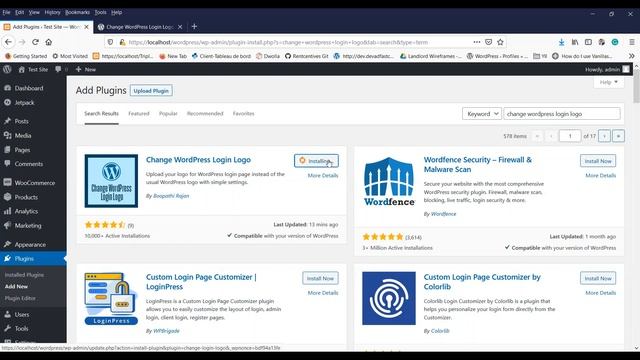View More Details for Wordfence Security

pos(601,176)
